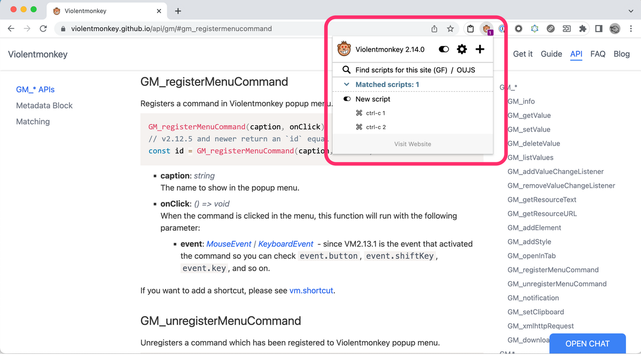Jump to GM_addValueChangeListener in contents
Viewport: 641px width, 364px height.
[556, 171]
